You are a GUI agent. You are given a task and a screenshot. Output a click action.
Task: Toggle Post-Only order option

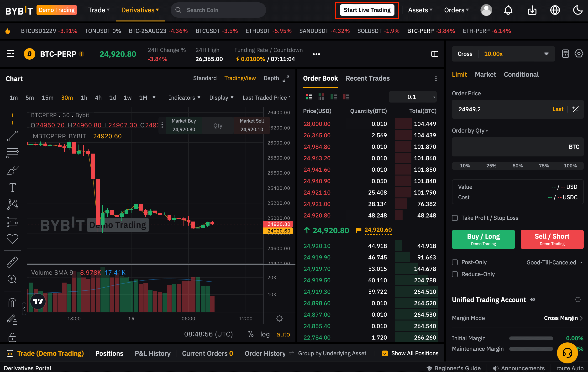456,262
